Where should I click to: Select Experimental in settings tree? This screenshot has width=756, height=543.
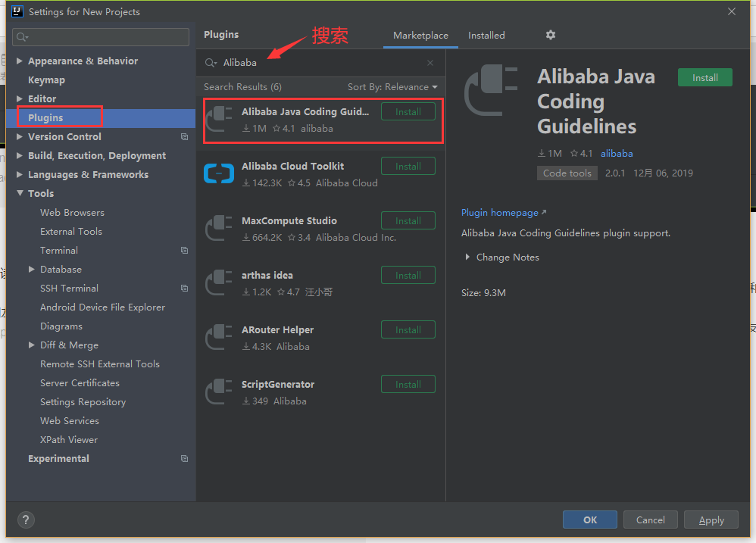point(58,459)
